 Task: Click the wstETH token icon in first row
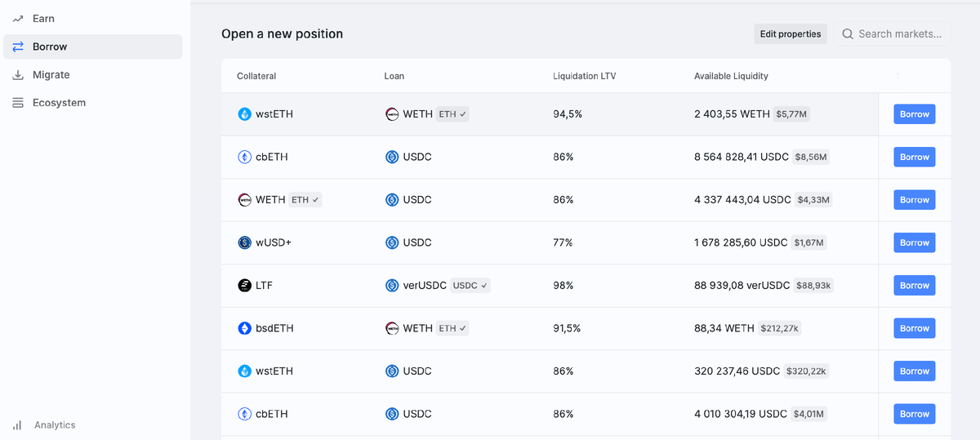244,114
